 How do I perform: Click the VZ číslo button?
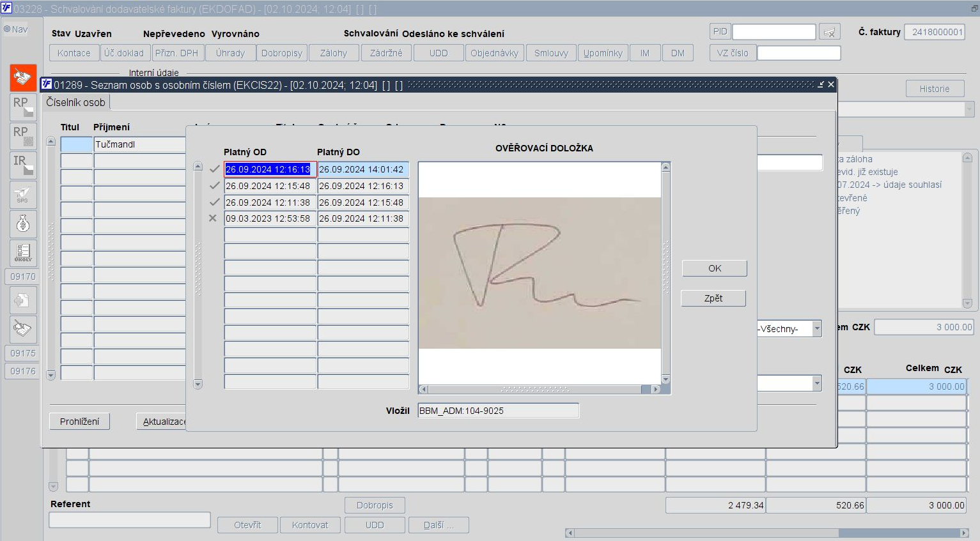(733, 53)
